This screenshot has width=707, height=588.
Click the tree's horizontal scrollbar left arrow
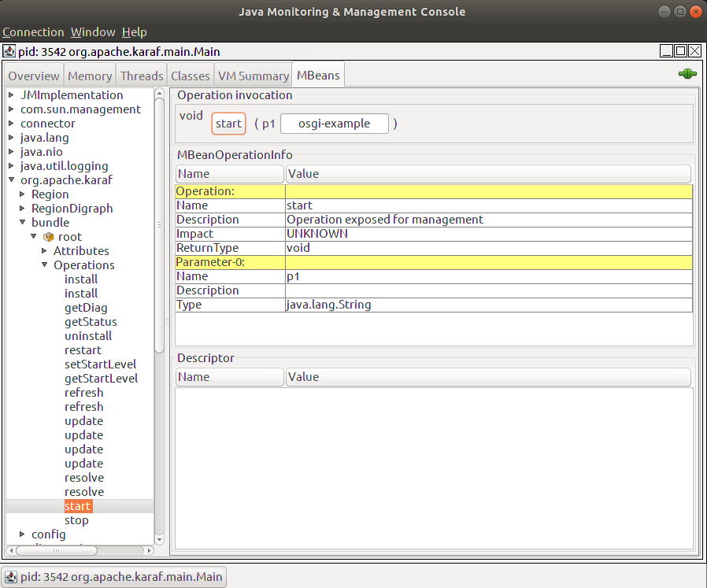coord(12,550)
